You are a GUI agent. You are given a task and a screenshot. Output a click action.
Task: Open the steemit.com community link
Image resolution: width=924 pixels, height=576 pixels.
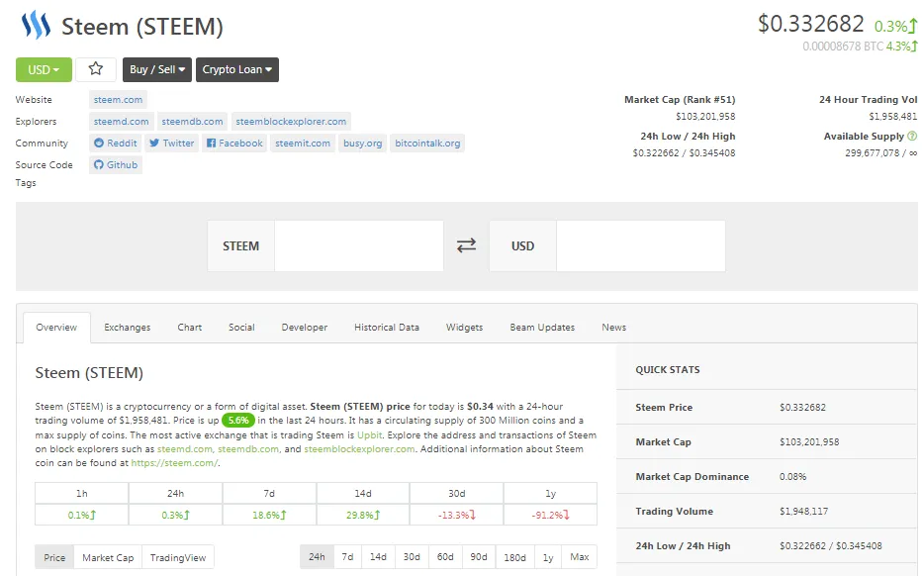click(x=303, y=144)
